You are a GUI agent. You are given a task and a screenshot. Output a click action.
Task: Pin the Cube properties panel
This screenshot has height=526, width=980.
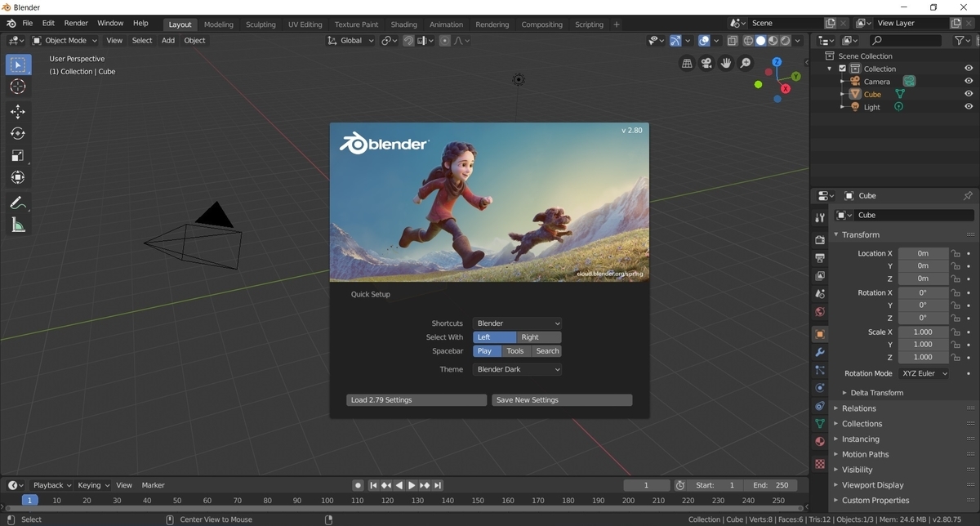(x=968, y=196)
